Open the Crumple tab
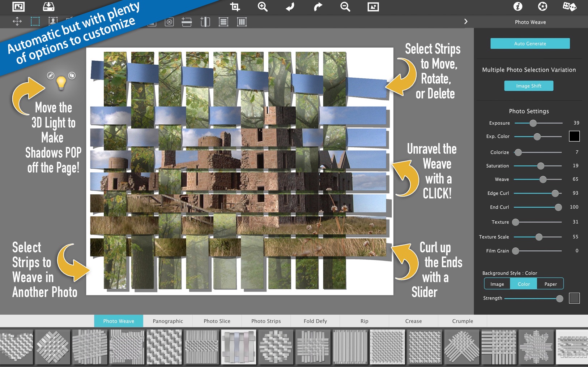 coord(462,321)
